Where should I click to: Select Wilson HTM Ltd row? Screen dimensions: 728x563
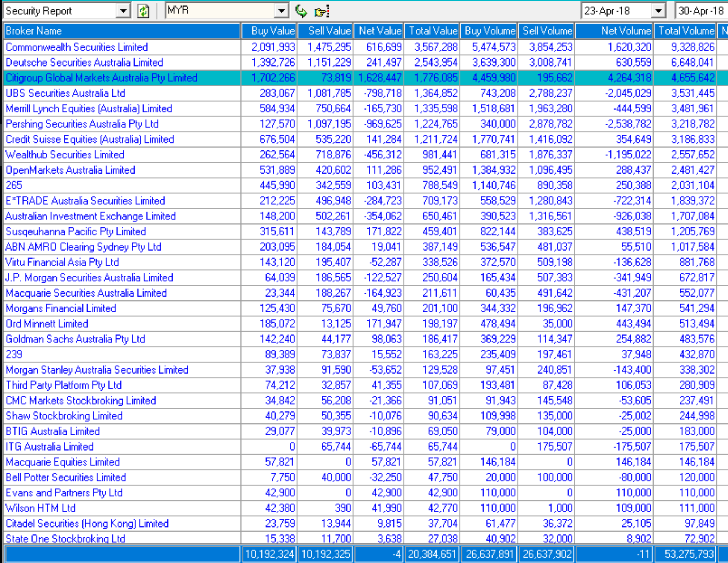(x=366, y=508)
